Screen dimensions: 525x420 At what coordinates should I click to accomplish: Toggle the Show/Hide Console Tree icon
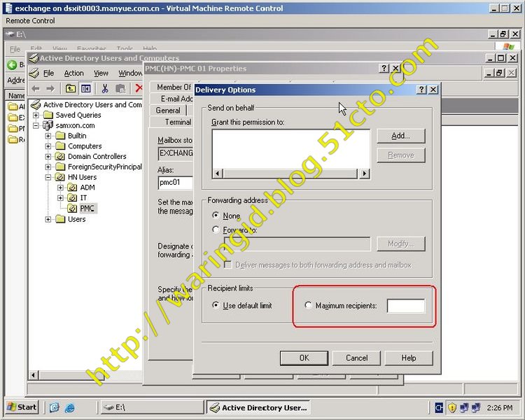tap(85, 88)
